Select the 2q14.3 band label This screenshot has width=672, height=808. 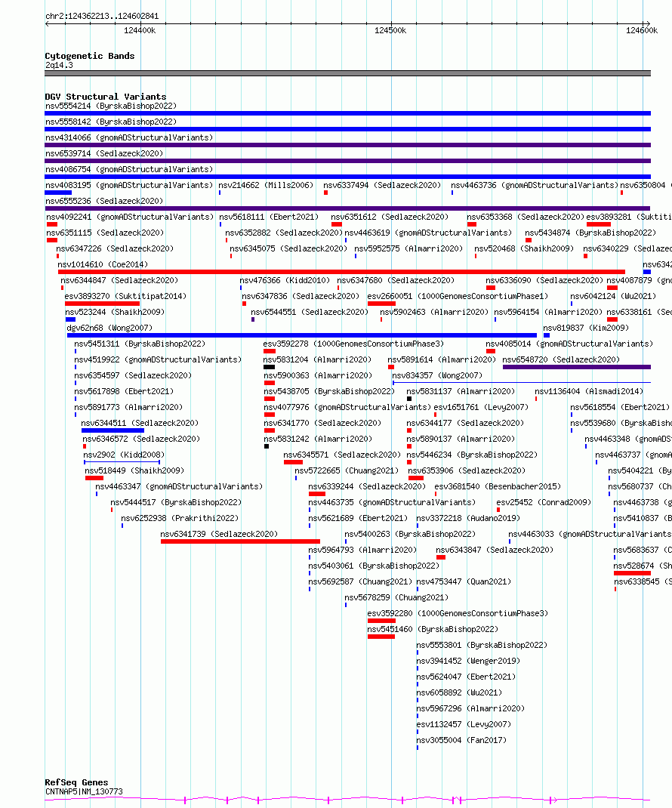click(59, 66)
